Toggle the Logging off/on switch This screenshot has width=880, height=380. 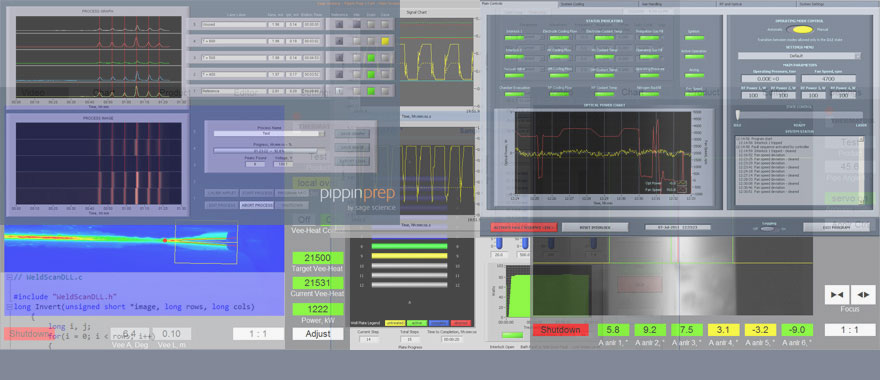pos(768,228)
